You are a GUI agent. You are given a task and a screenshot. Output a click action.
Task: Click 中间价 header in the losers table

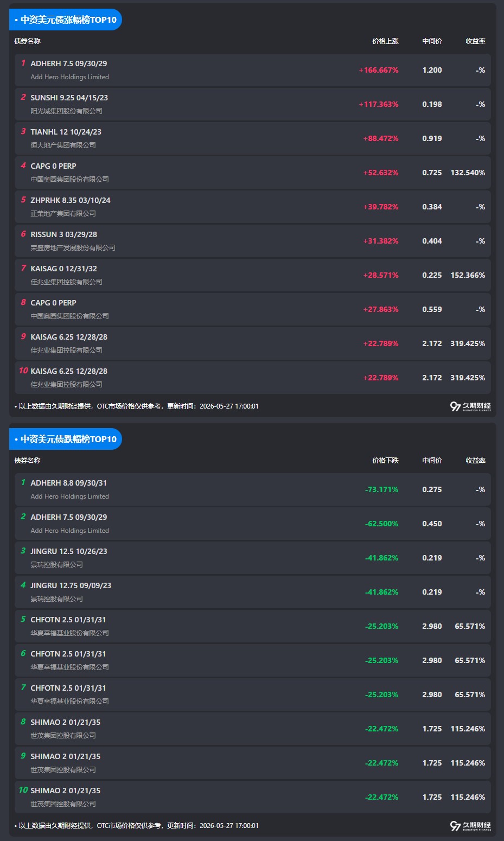pos(432,461)
